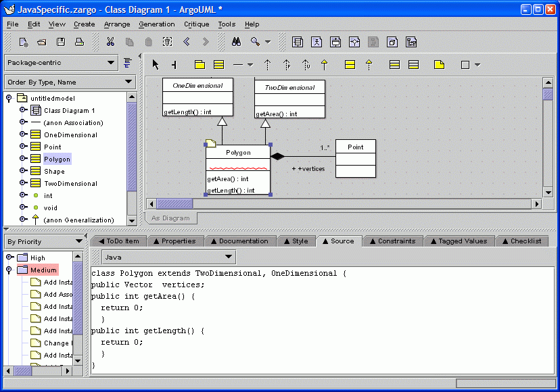This screenshot has width=560, height=392.
Task: Open the association type dropdown arrow
Action: pos(250,65)
